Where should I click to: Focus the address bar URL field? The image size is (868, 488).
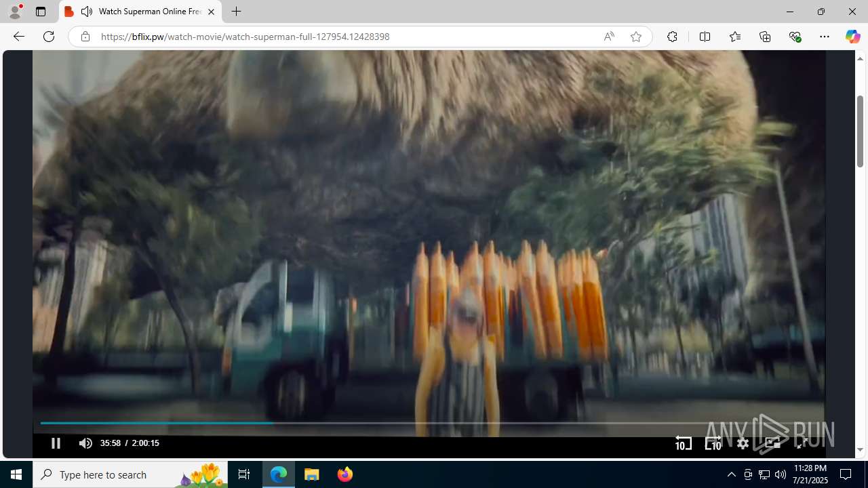click(x=346, y=37)
